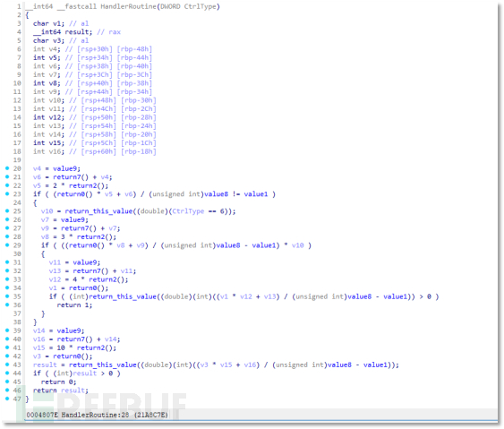Click return7() call on line 21
Viewport: 504px width, 429px height.
(x=71, y=176)
